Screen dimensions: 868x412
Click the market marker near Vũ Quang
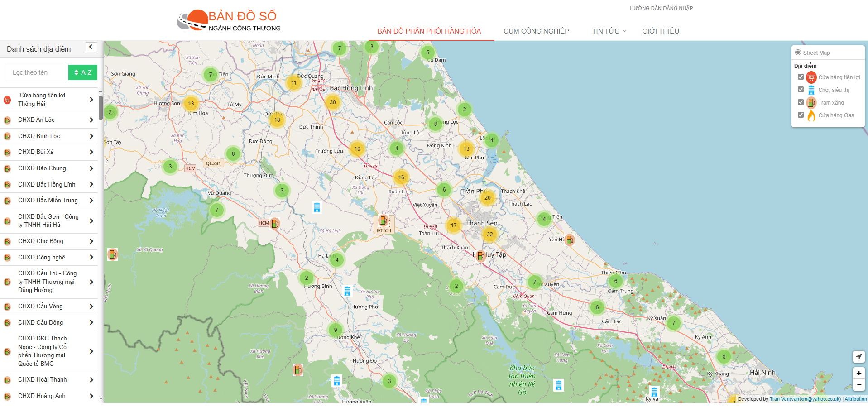click(317, 207)
